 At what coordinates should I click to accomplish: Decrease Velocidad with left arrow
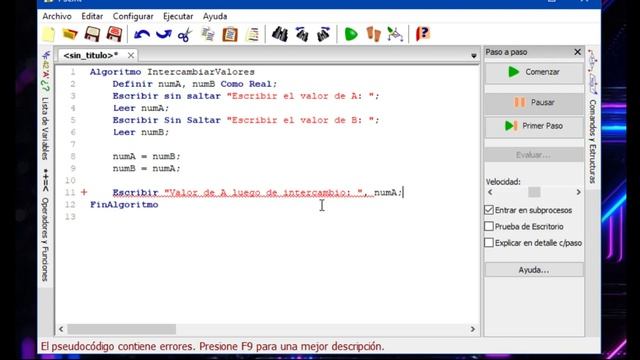pyautogui.click(x=490, y=192)
